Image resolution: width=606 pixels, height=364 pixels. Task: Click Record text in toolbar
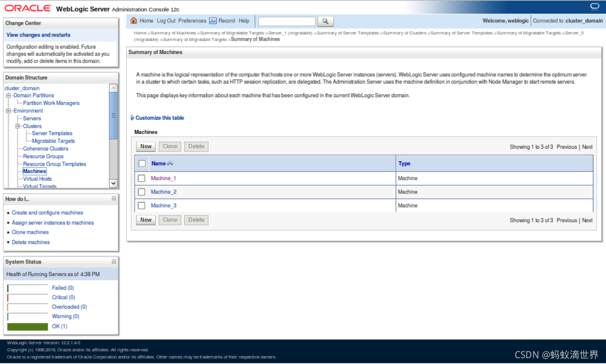coord(226,21)
